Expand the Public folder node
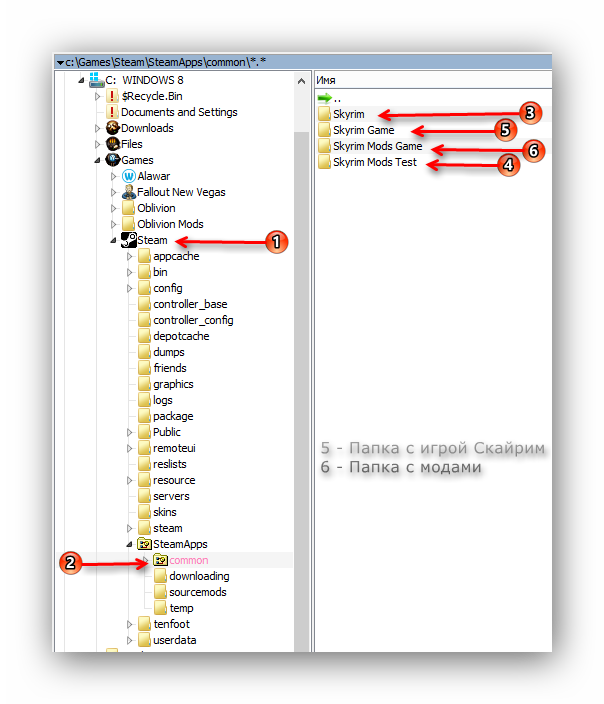 pyautogui.click(x=129, y=432)
